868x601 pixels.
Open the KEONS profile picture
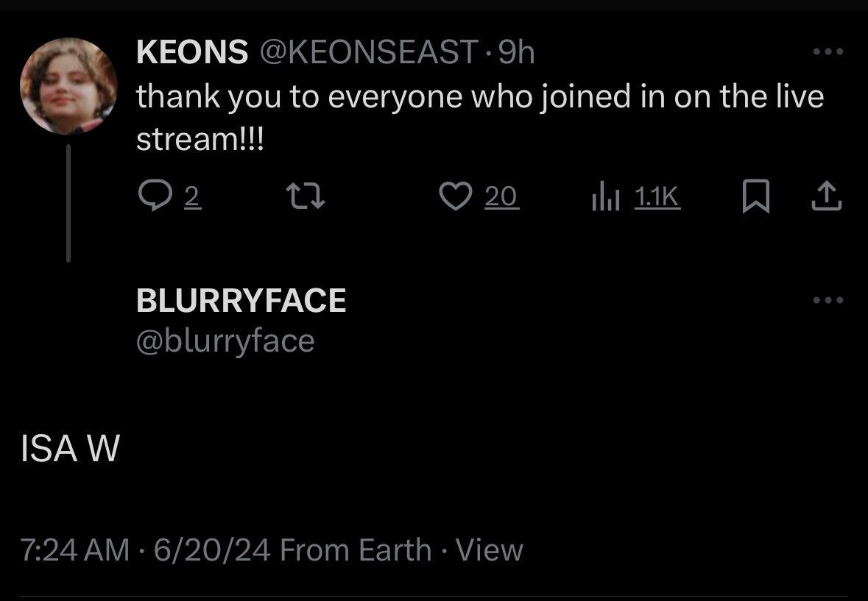[68, 86]
